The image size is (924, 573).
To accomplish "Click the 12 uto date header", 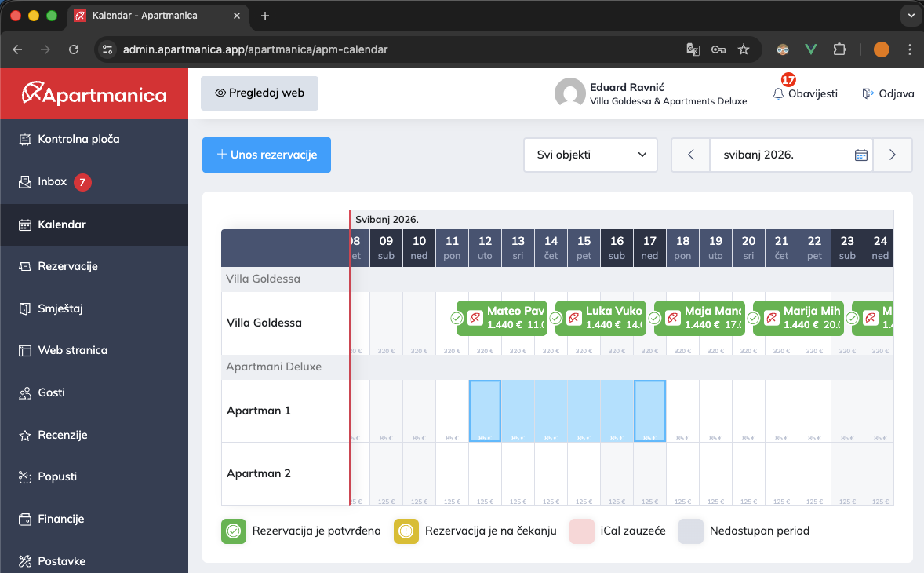I will [485, 248].
